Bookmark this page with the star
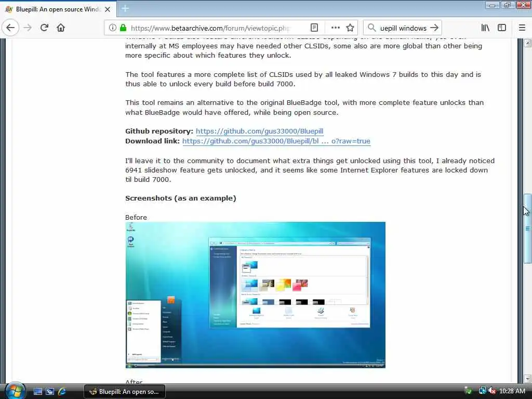This screenshot has width=532, height=399. click(x=350, y=28)
